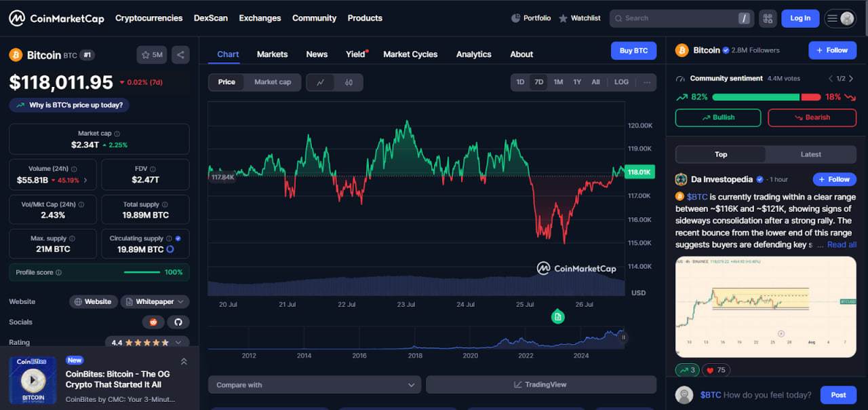Expand the Whitepaper dropdown
This screenshot has height=410, width=868.
[x=155, y=301]
